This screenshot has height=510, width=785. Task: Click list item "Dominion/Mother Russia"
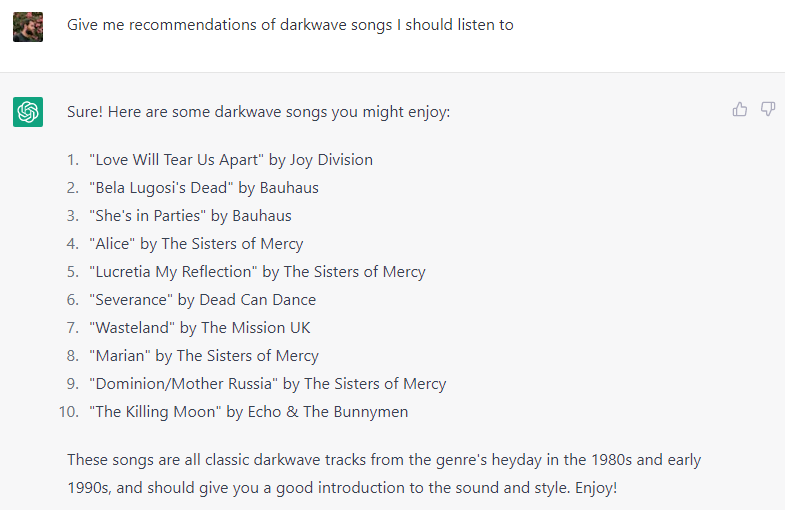268,384
